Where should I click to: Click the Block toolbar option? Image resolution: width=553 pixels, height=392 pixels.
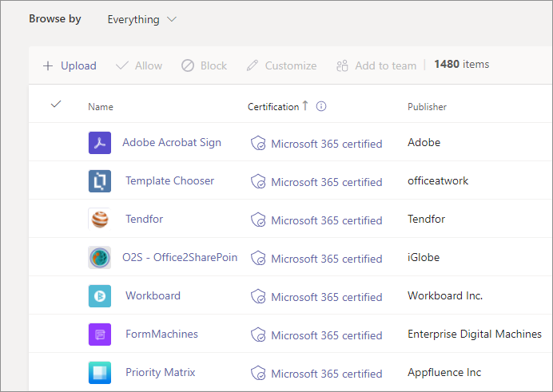pyautogui.click(x=204, y=65)
